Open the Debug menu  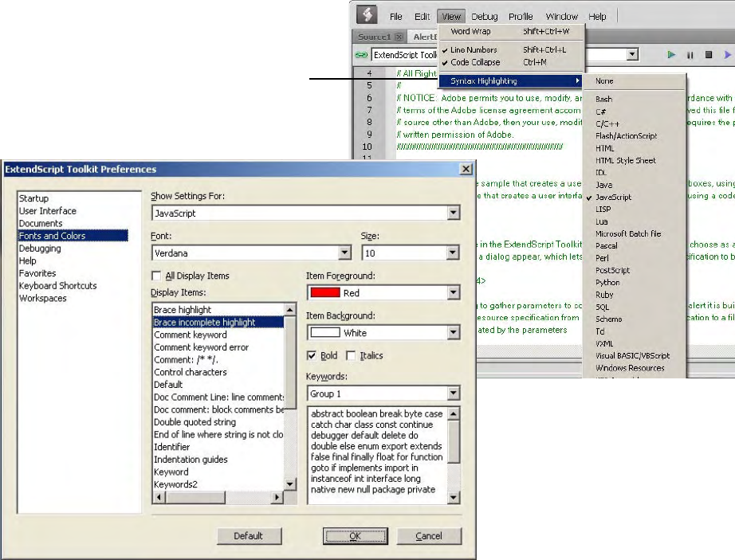pyautogui.click(x=484, y=17)
